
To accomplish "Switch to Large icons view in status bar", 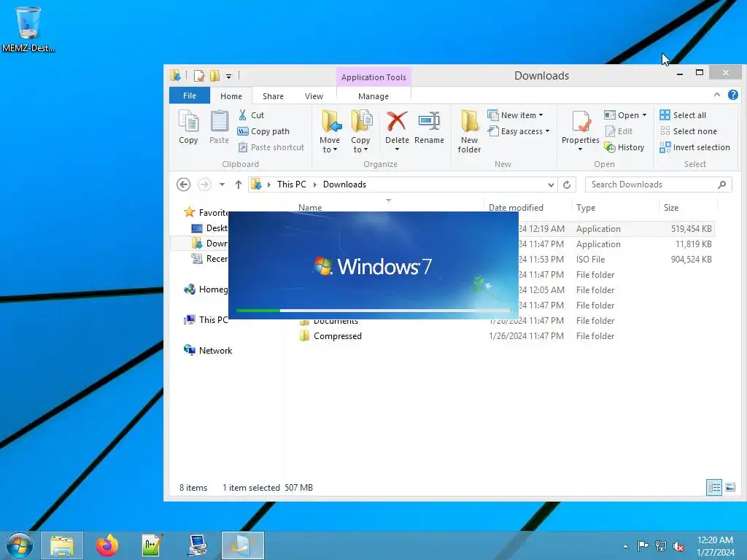I will (x=729, y=487).
